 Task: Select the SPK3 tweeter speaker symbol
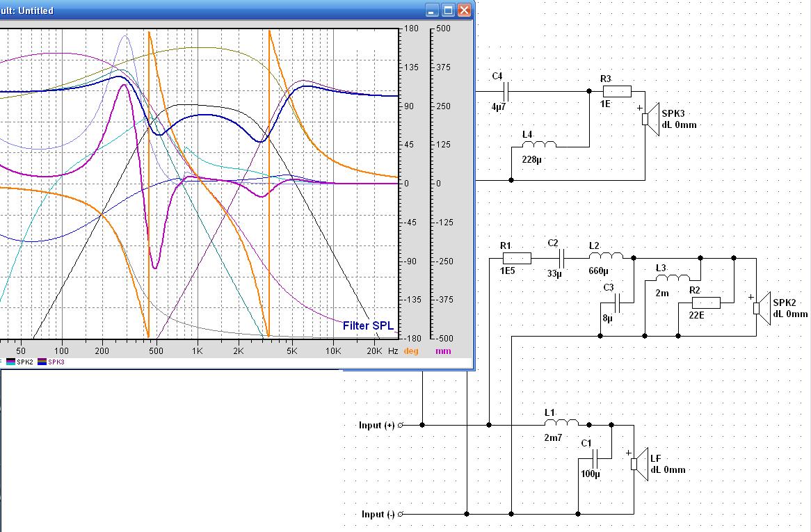(650, 120)
